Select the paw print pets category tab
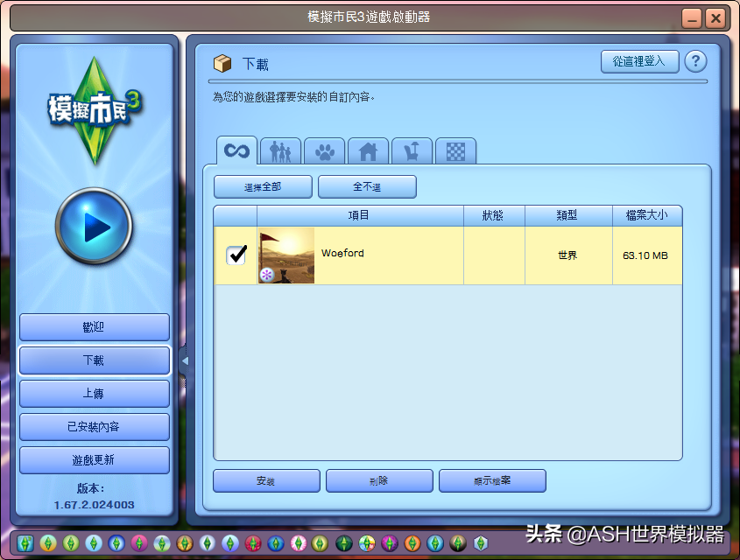Image resolution: width=740 pixels, height=560 pixels. pos(324,150)
